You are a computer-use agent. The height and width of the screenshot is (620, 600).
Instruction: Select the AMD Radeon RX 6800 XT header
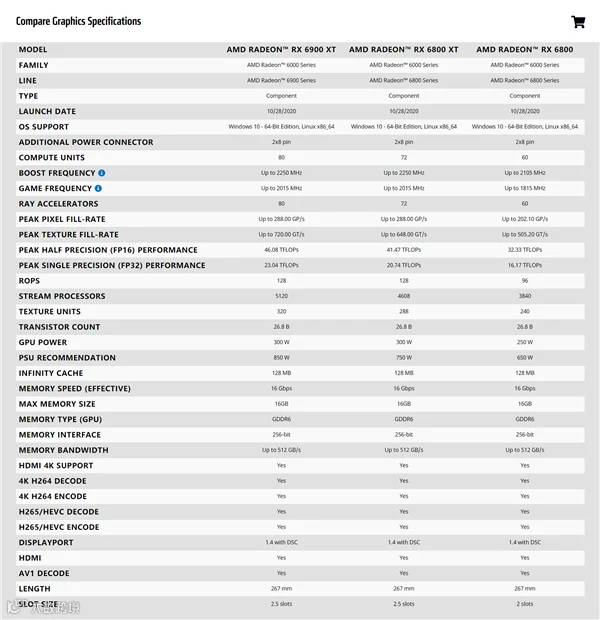click(x=403, y=50)
